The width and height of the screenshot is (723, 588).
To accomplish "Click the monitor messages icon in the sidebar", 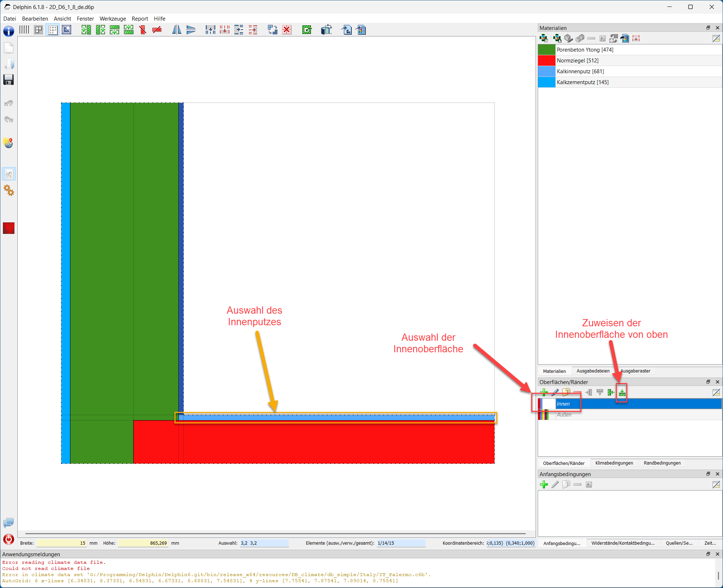I will 9,523.
